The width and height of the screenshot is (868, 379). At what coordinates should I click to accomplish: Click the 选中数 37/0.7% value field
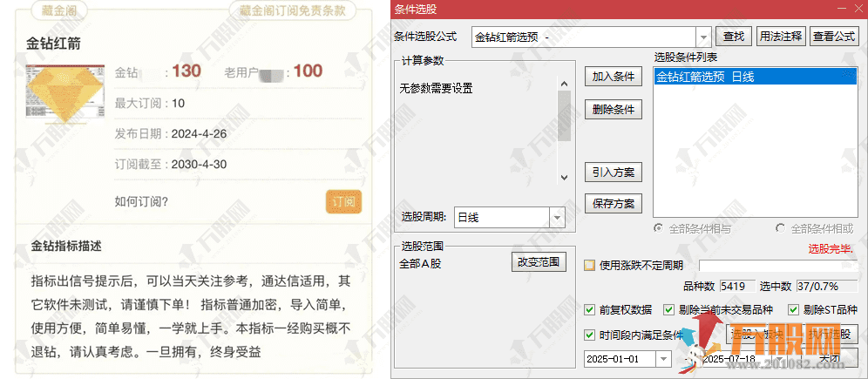(x=826, y=287)
